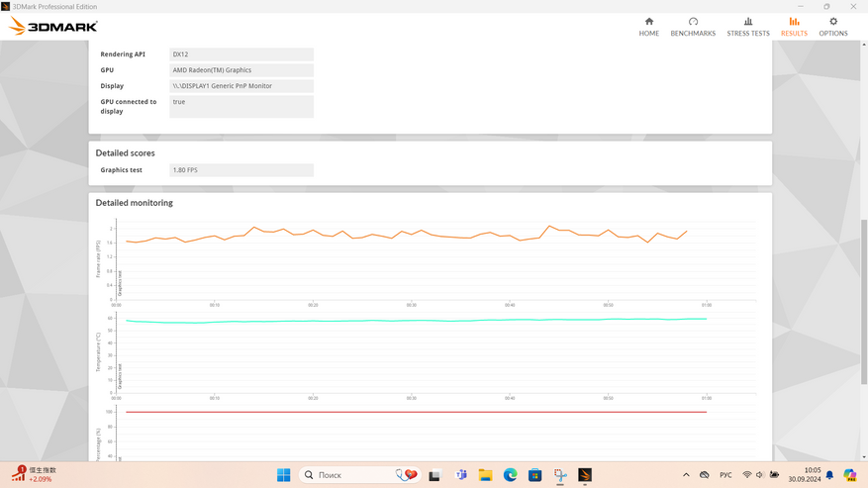This screenshot has height=488, width=868.
Task: Open the BENCHMARKS section
Action: click(x=693, y=27)
